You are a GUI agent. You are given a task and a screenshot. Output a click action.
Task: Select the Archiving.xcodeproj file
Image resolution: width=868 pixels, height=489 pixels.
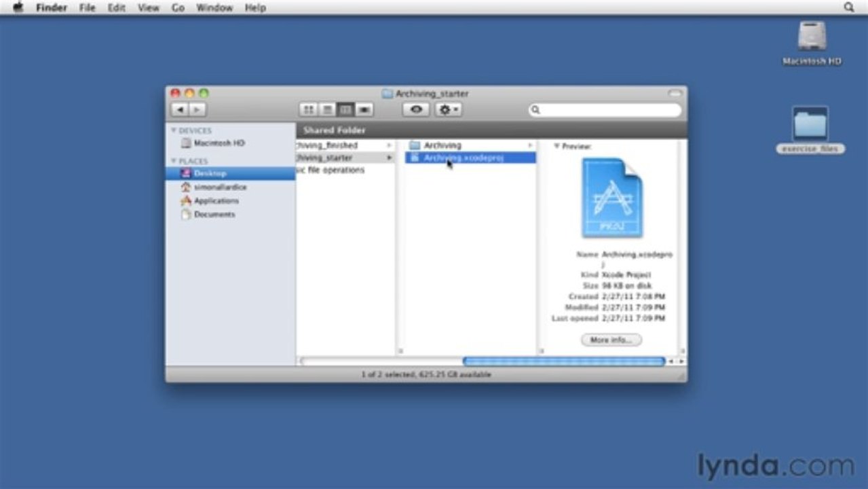tap(470, 158)
